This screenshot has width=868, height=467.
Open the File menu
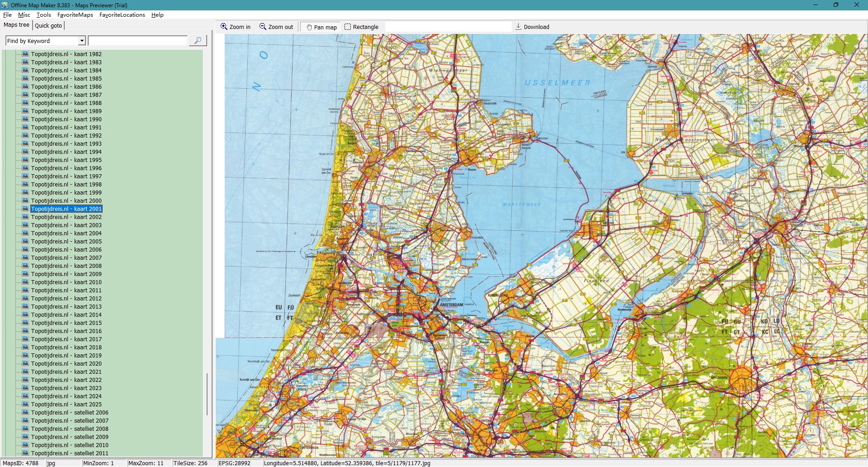[7, 14]
